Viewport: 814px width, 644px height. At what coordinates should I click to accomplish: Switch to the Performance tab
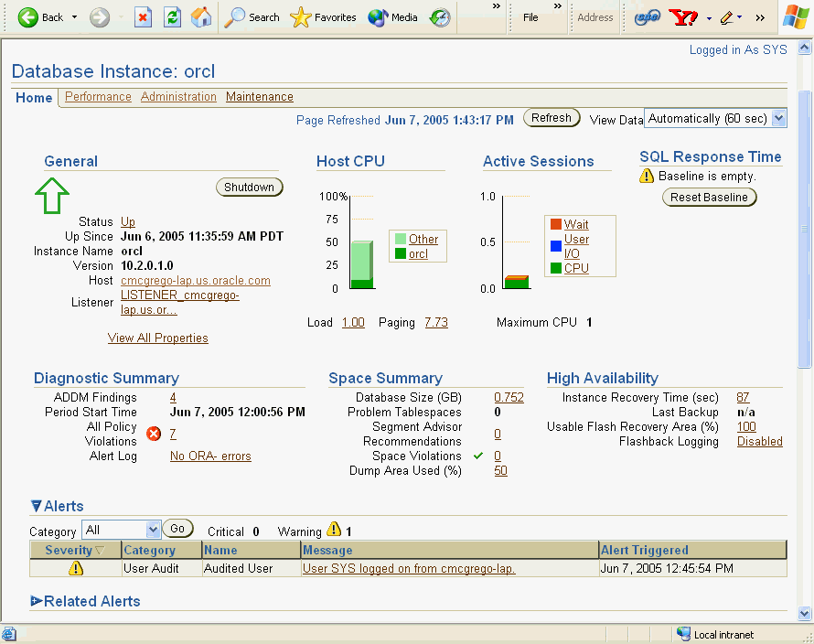click(98, 96)
